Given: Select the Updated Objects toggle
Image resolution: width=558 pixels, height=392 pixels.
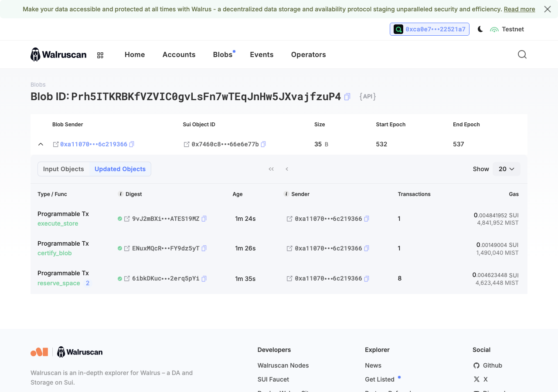Looking at the screenshot, I should (120, 169).
